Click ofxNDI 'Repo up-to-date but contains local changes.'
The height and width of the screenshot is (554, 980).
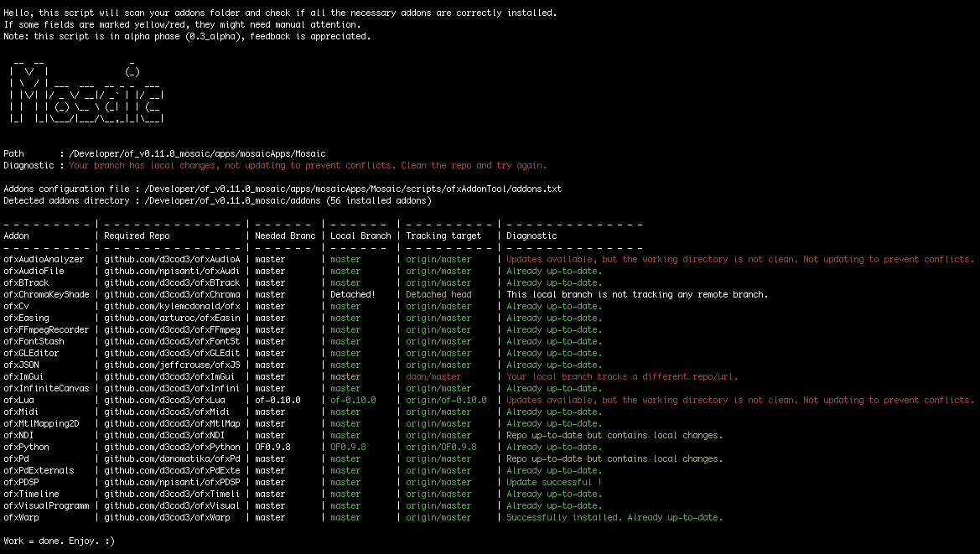click(615, 435)
